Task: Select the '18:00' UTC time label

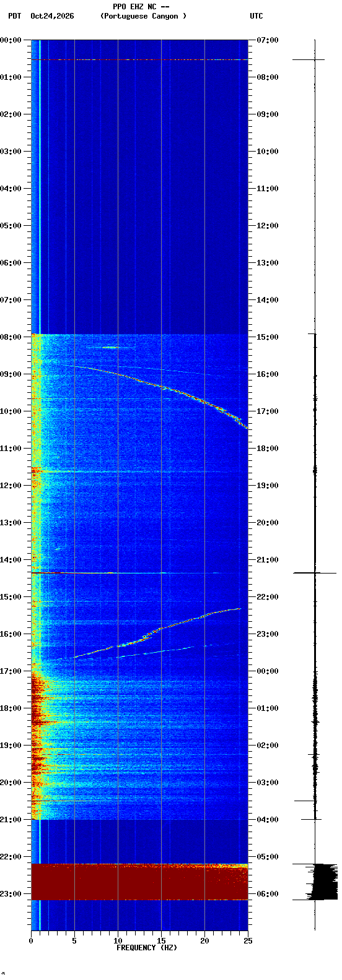Action: point(268,449)
